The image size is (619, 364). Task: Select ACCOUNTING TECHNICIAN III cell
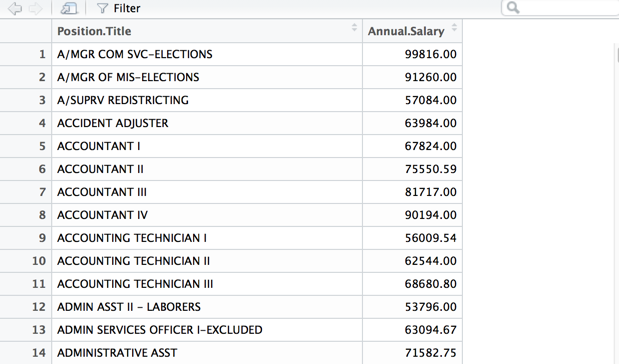coord(207,284)
